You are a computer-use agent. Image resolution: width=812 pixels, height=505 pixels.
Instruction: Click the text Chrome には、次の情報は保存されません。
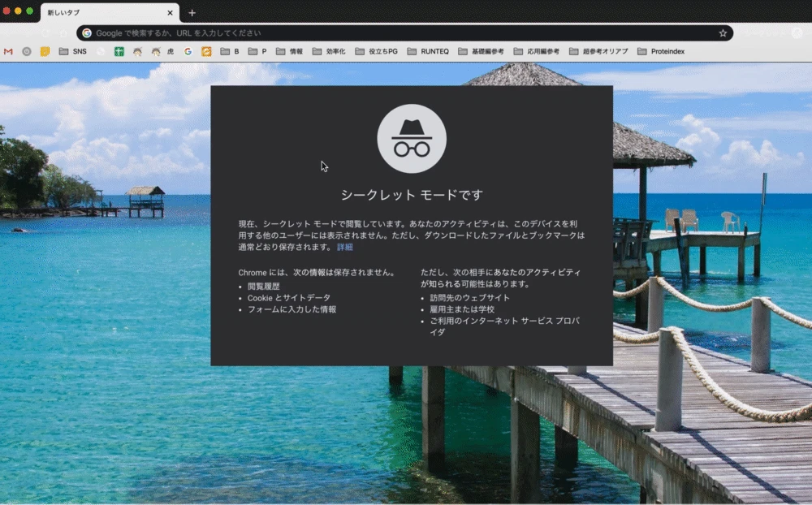317,273
